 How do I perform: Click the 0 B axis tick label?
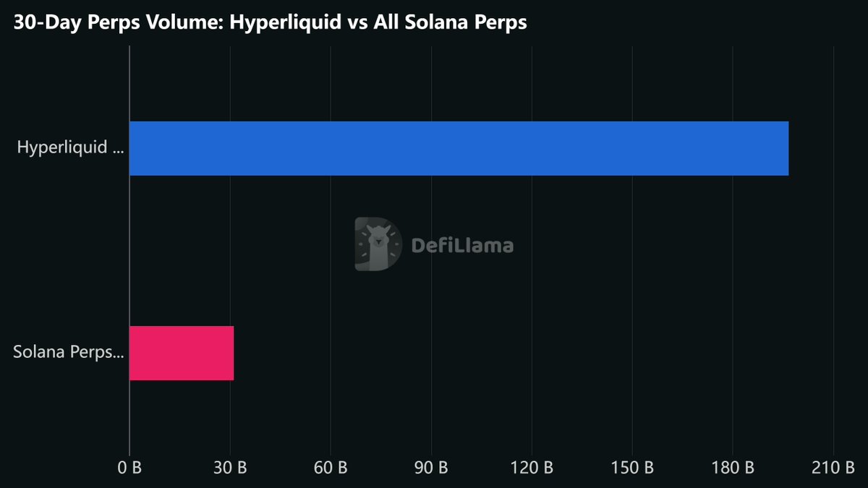tap(129, 468)
